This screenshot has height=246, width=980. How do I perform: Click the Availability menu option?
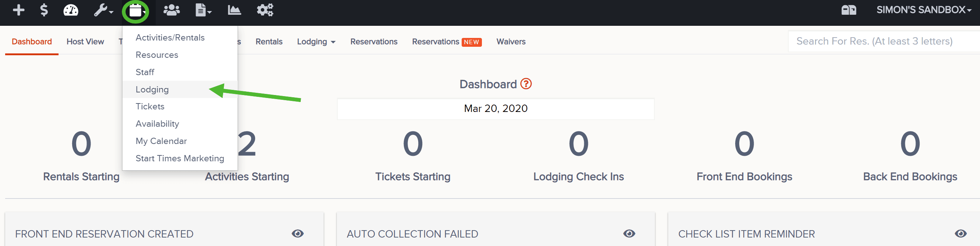157,123
